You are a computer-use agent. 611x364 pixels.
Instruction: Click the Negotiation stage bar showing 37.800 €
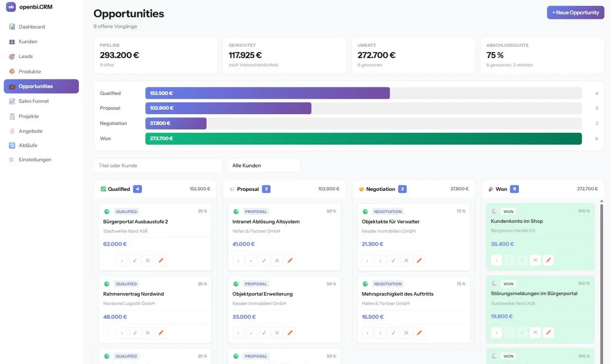tap(176, 123)
